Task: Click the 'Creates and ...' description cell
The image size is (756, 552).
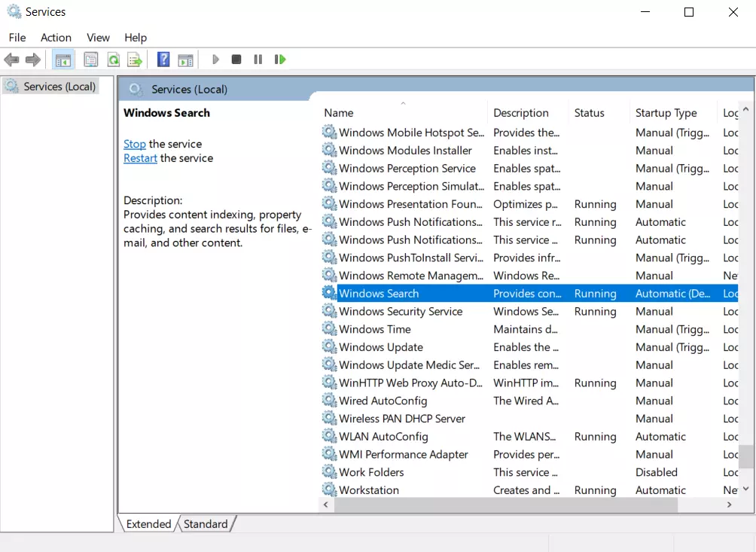Action: 526,489
